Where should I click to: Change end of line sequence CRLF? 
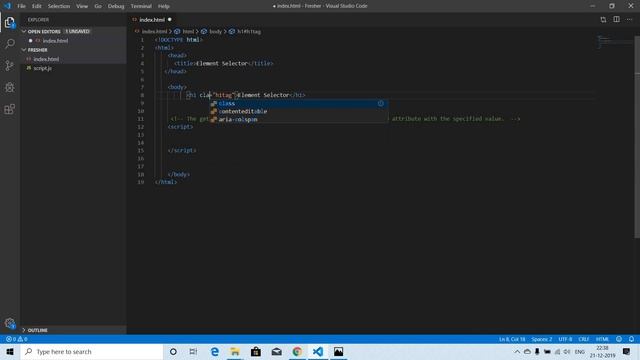[583, 339]
